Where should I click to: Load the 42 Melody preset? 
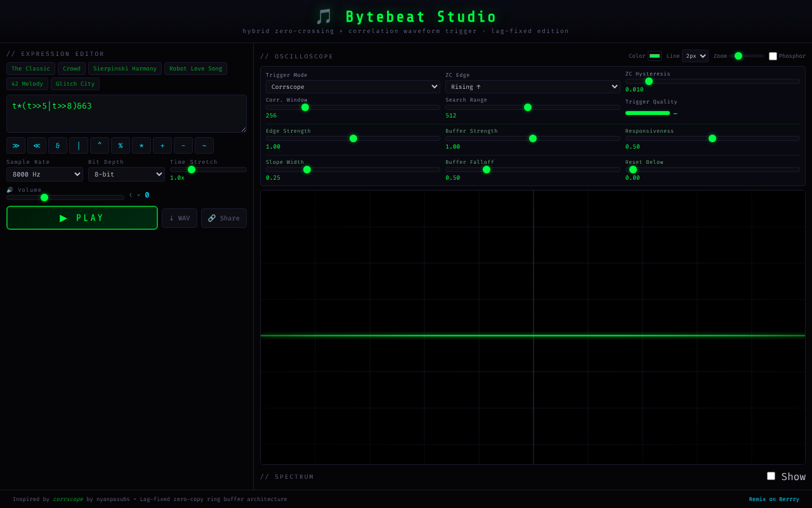tap(27, 84)
